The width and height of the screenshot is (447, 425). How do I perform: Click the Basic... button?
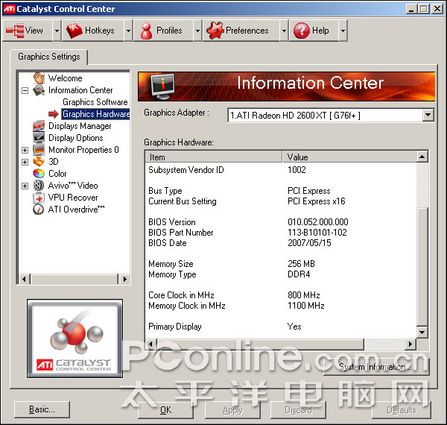[x=42, y=409]
